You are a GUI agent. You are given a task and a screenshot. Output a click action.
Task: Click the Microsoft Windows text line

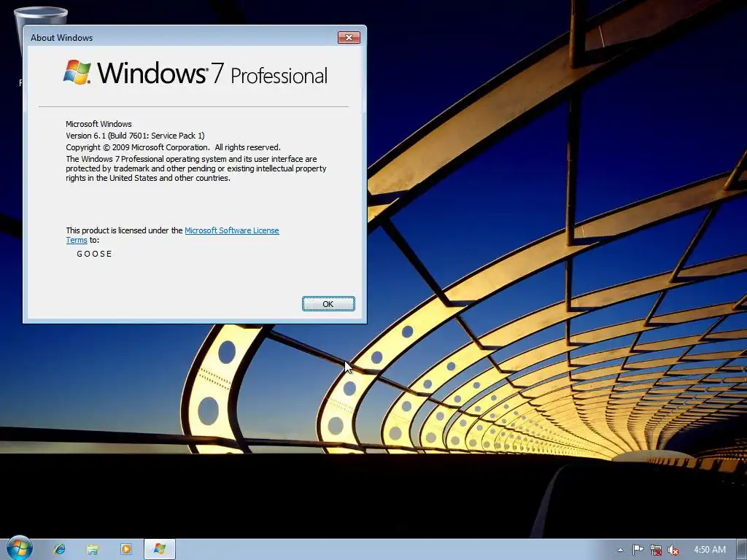[98, 124]
